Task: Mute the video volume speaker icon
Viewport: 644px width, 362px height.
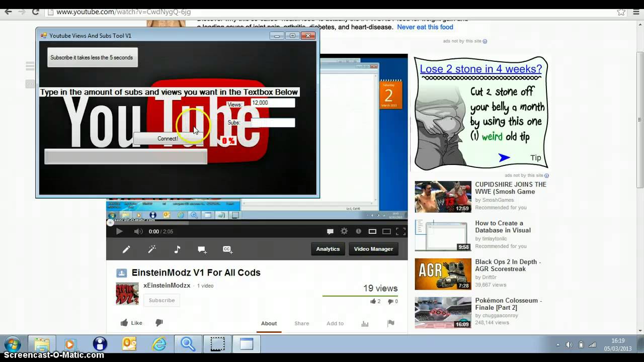Action: [x=138, y=231]
